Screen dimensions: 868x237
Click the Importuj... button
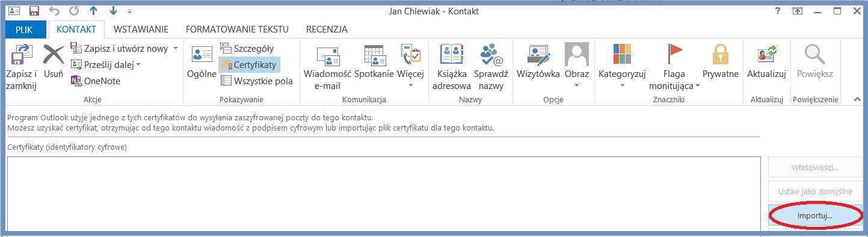(815, 216)
